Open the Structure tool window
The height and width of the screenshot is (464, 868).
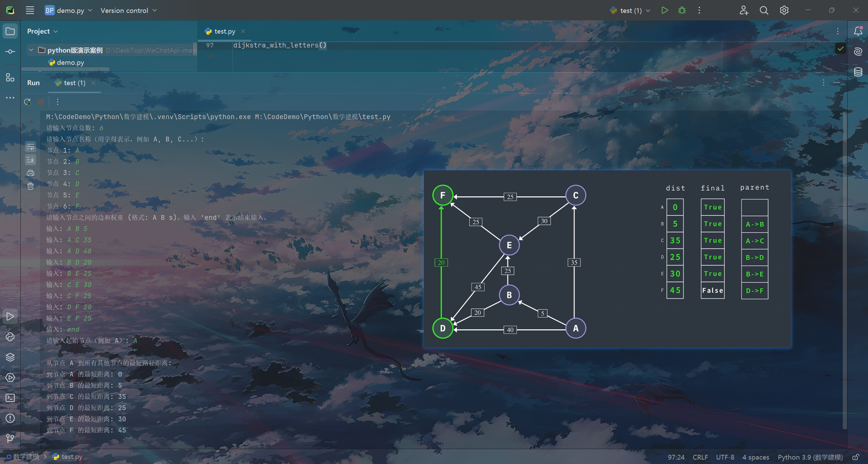click(10, 77)
